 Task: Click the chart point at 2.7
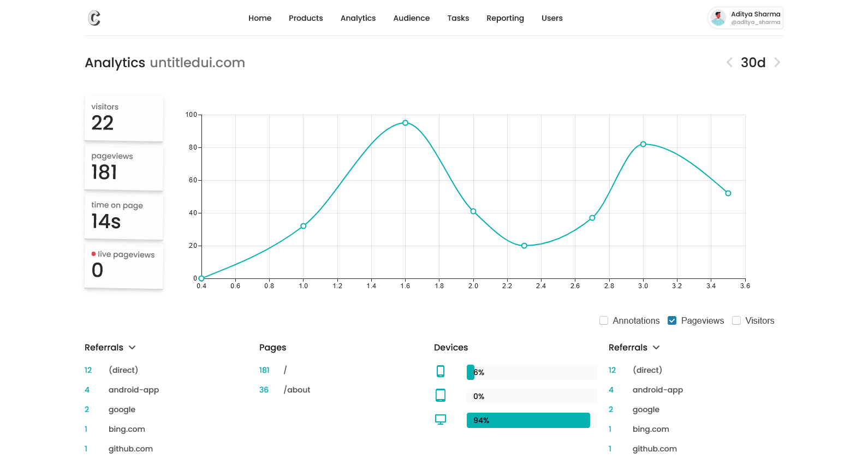pos(592,218)
